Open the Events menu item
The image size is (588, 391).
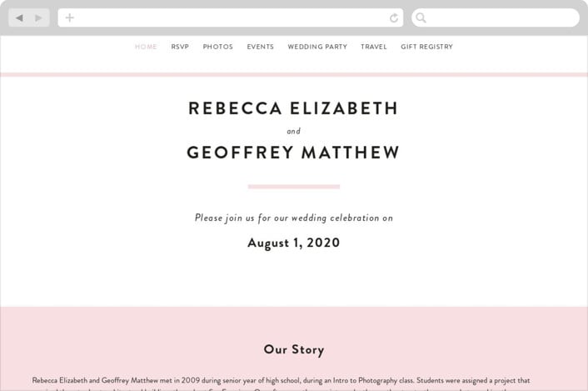pos(260,47)
